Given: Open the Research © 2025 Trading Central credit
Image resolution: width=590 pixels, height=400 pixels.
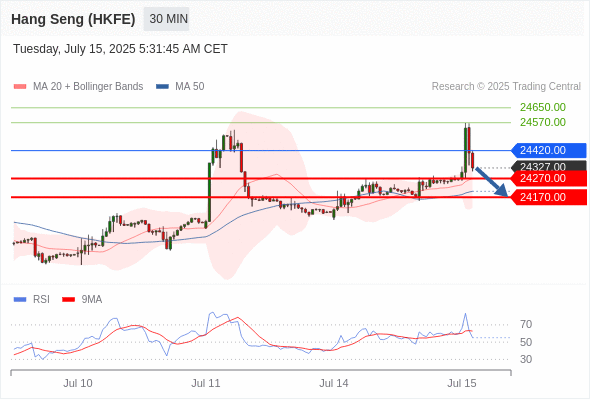Looking at the screenshot, I should [x=506, y=87].
